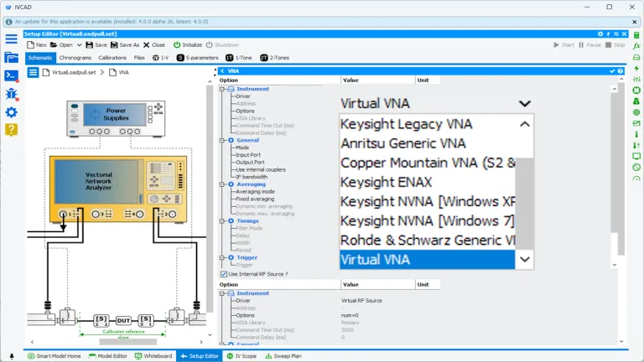Click the calculator icon in right sidebar
This screenshot has height=362, width=644.
636,35
